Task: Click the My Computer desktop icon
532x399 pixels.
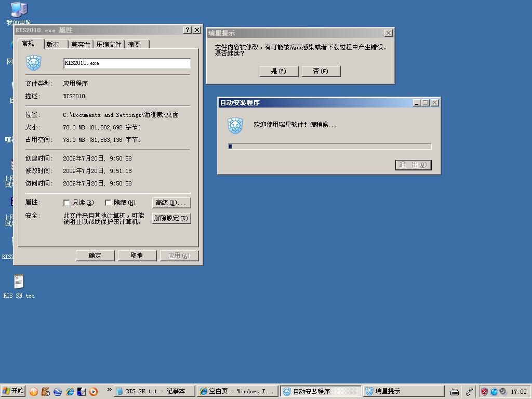Action: tap(19, 10)
